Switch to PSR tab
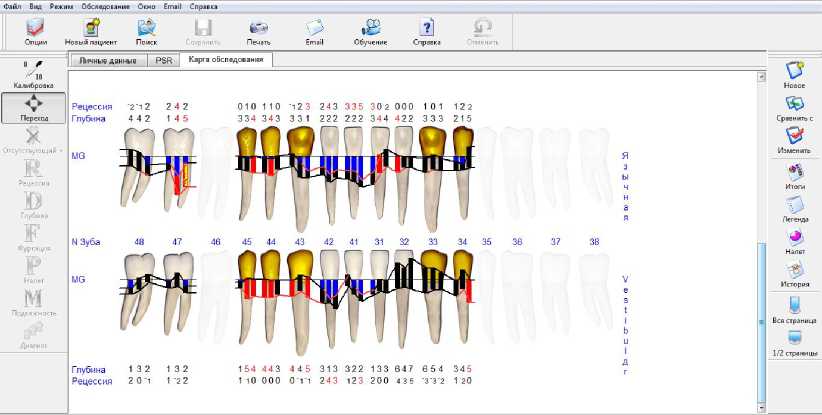Viewport: 822px width, 415px height. click(x=164, y=60)
